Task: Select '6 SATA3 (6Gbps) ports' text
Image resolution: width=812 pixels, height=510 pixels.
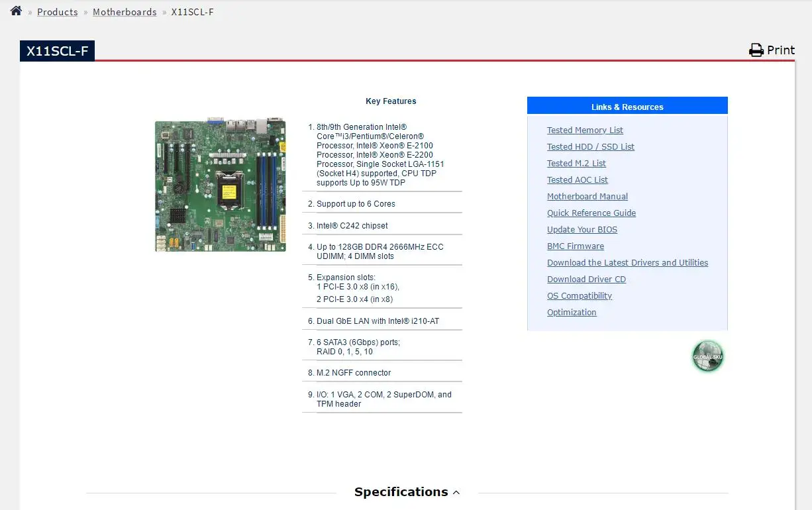Action: point(358,342)
